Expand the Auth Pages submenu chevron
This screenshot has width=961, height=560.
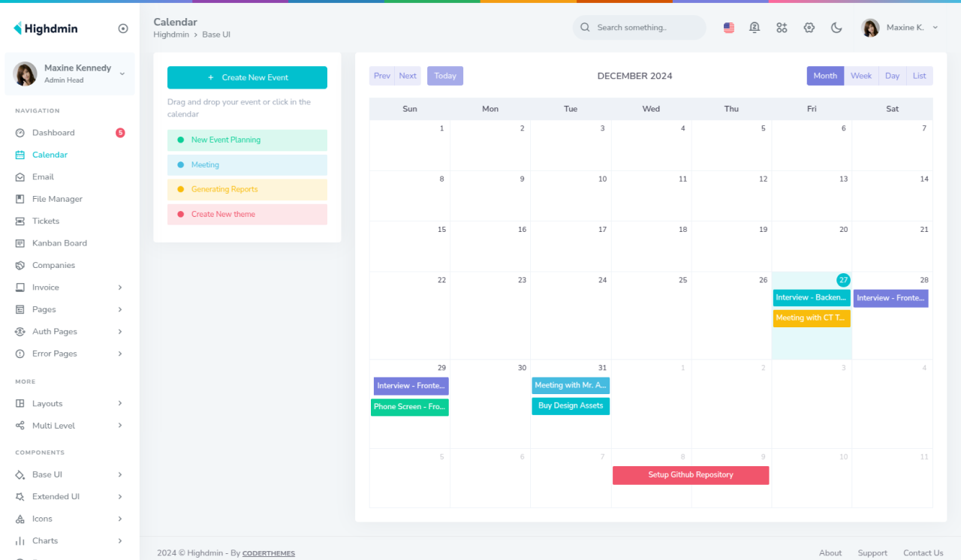tap(120, 332)
